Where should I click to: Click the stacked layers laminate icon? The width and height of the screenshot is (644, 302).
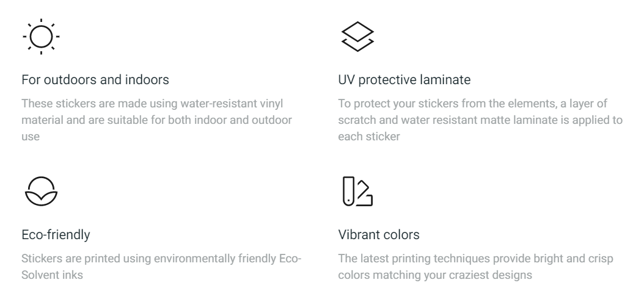(357, 37)
